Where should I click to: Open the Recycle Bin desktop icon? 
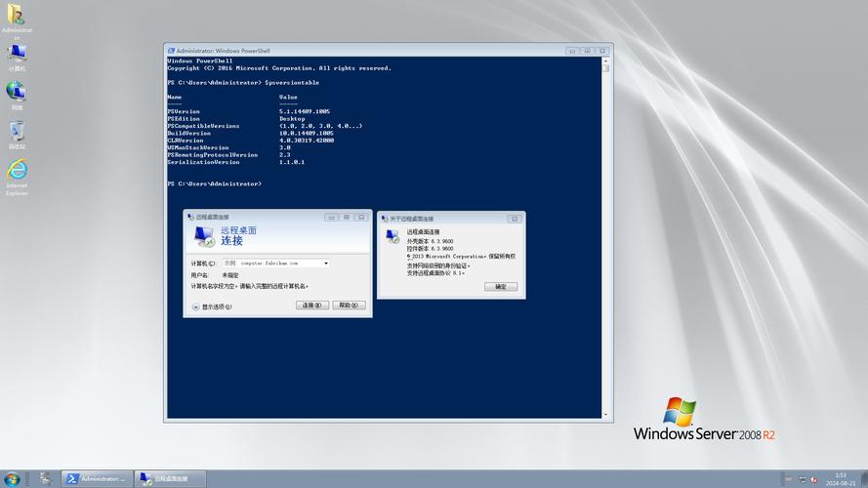17,133
